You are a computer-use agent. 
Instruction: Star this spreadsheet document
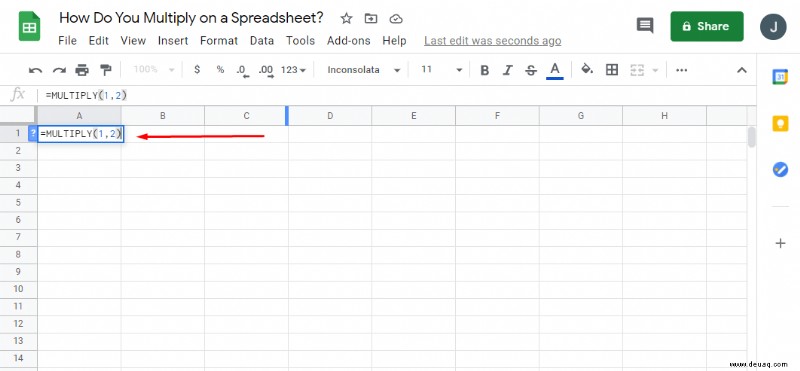click(346, 19)
